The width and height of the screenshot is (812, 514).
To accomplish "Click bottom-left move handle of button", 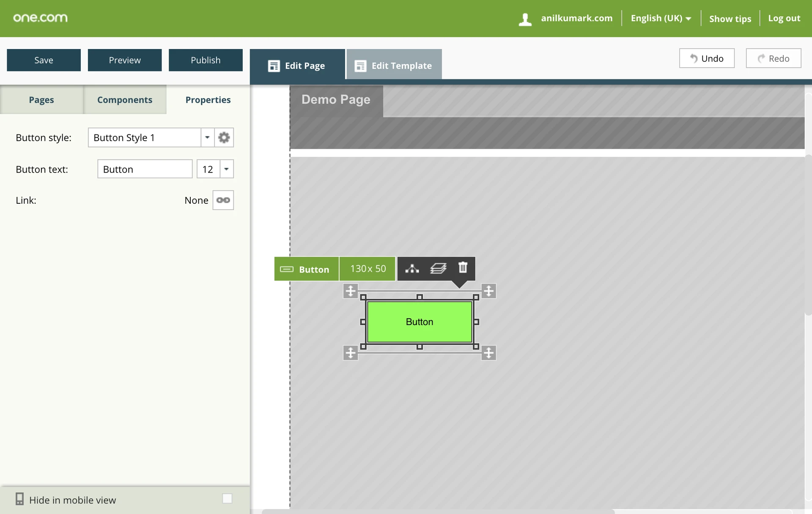I will point(350,353).
